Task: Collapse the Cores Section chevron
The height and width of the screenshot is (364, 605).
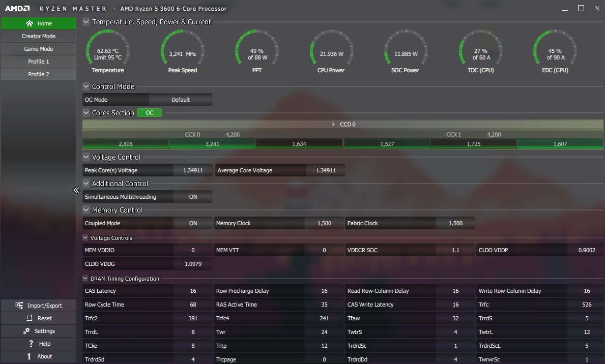Action: pos(86,112)
